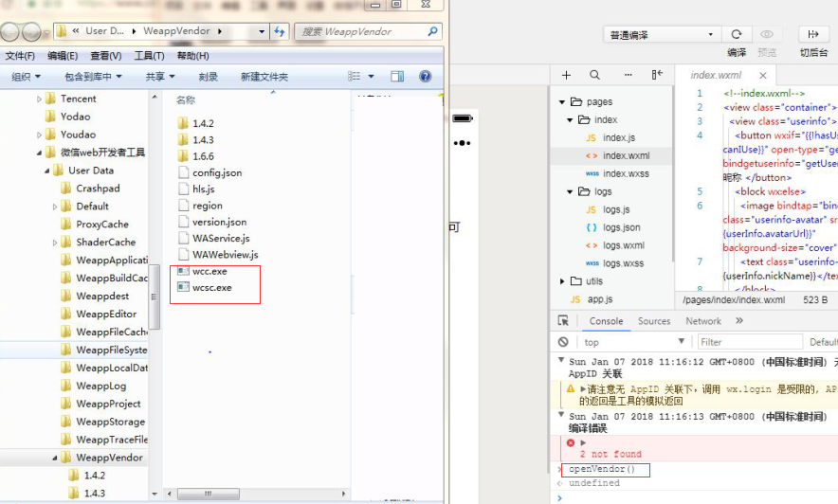Open the console context dropdown top
Viewport: 838px width, 504px height.
click(634, 342)
